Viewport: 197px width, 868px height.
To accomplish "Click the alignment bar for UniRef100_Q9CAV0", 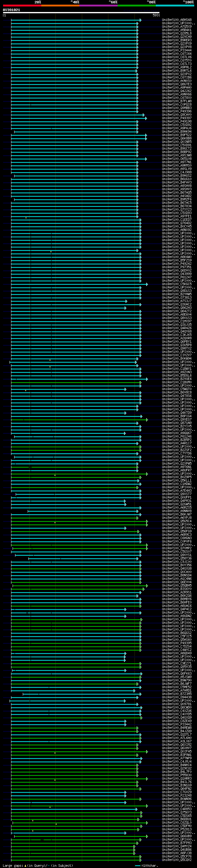I will pyautogui.click(x=78, y=115).
